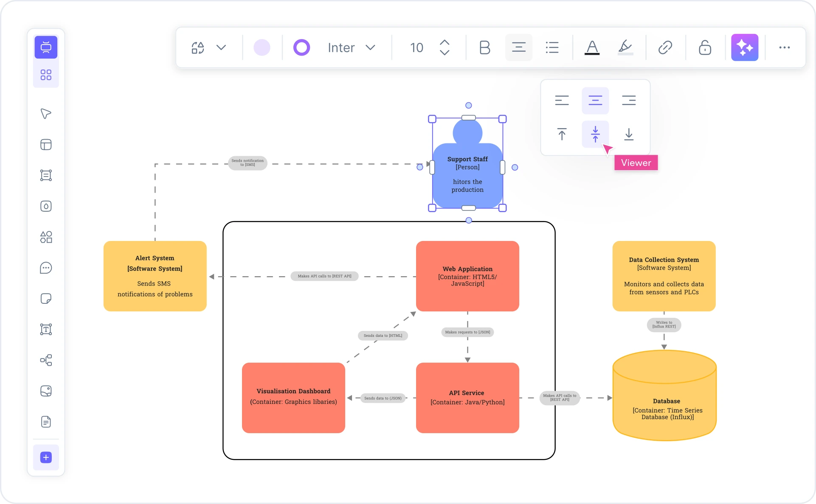Screen dimensions: 816x504
Task: Open the shapes library grid icon
Action: pos(45,75)
